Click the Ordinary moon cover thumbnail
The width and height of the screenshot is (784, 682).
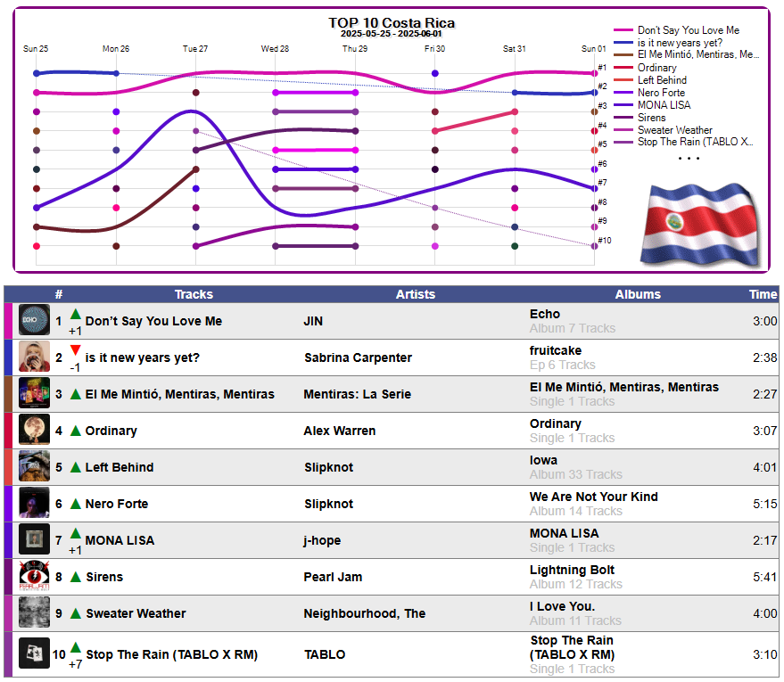coord(34,429)
